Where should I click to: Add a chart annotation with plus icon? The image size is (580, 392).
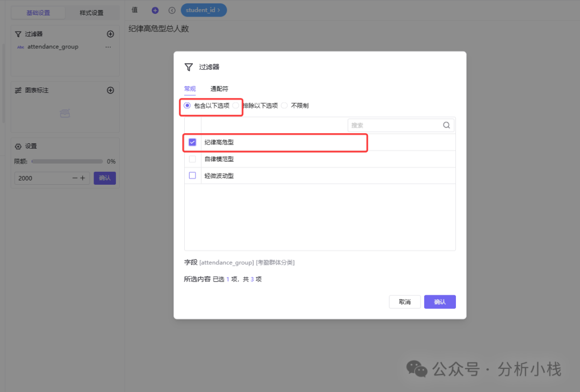(110, 90)
